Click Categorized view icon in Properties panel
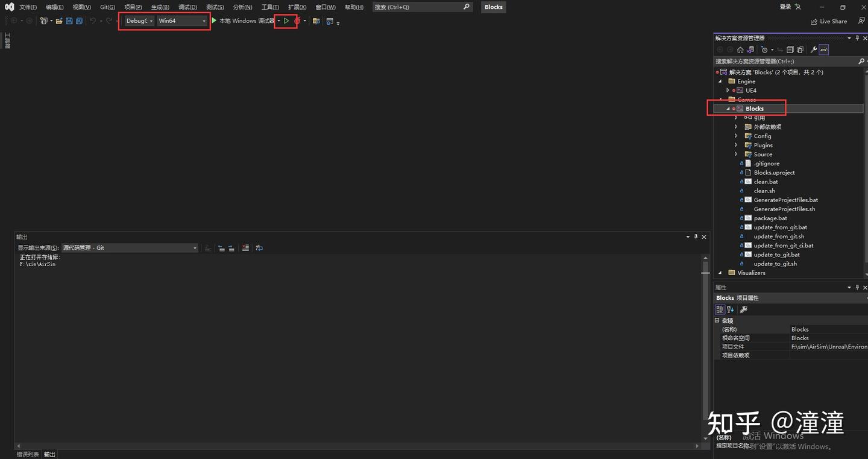Screen dimensions: 868x459 coord(720,309)
